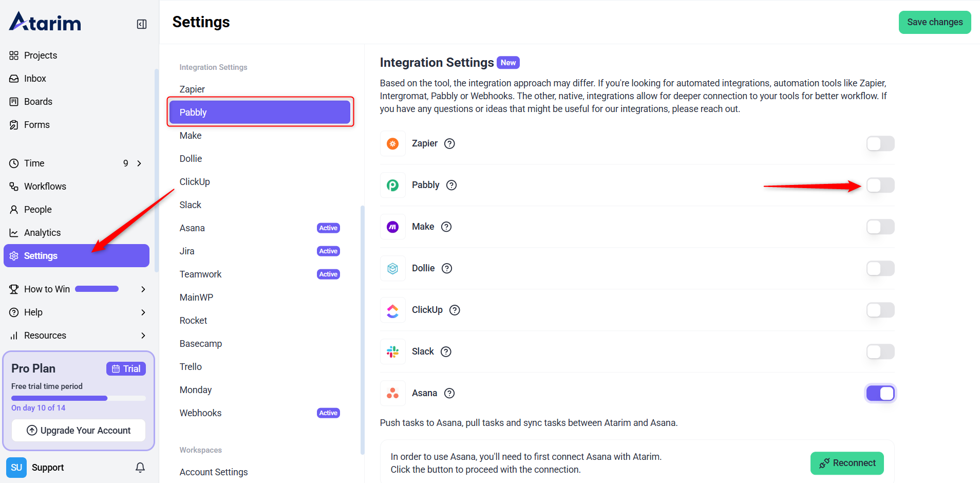The height and width of the screenshot is (483, 980).
Task: Click the notification bell icon
Action: click(140, 467)
